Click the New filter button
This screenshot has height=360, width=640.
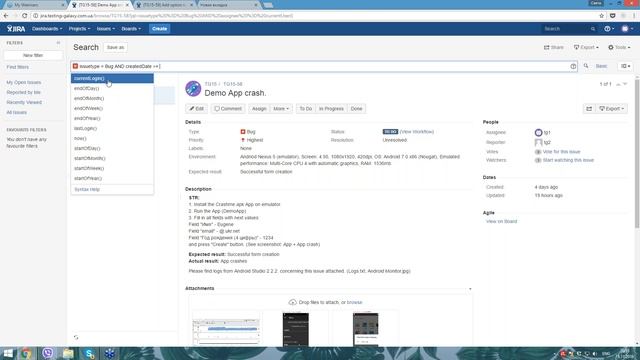33,55
